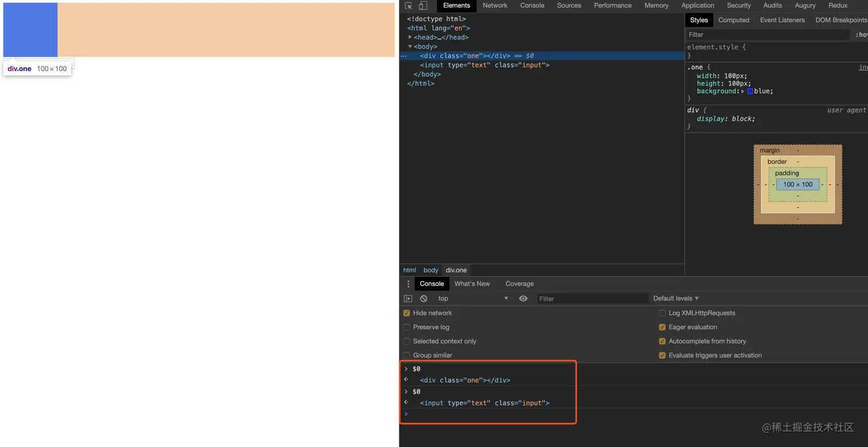Open the console drawer three-dot menu
868x447 pixels.
click(408, 284)
